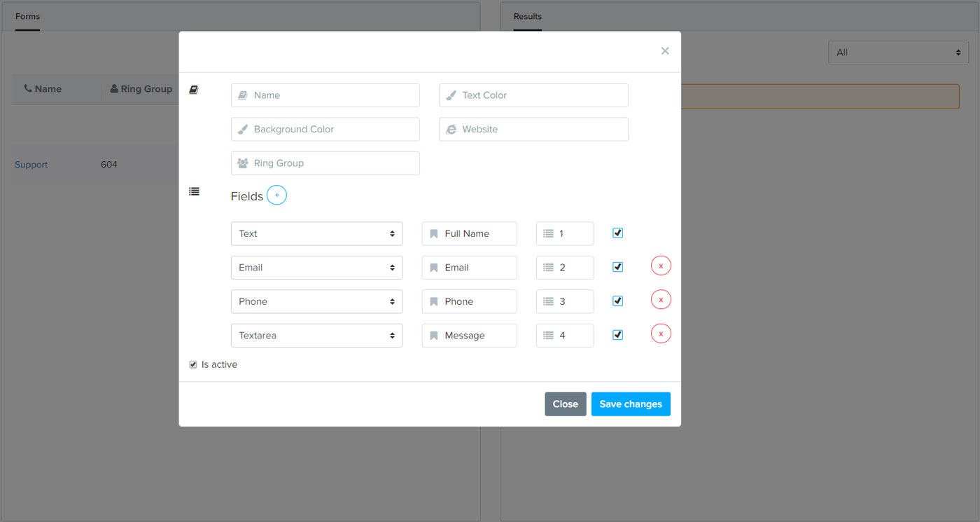
Task: Open the Text field type dropdown
Action: (x=316, y=233)
